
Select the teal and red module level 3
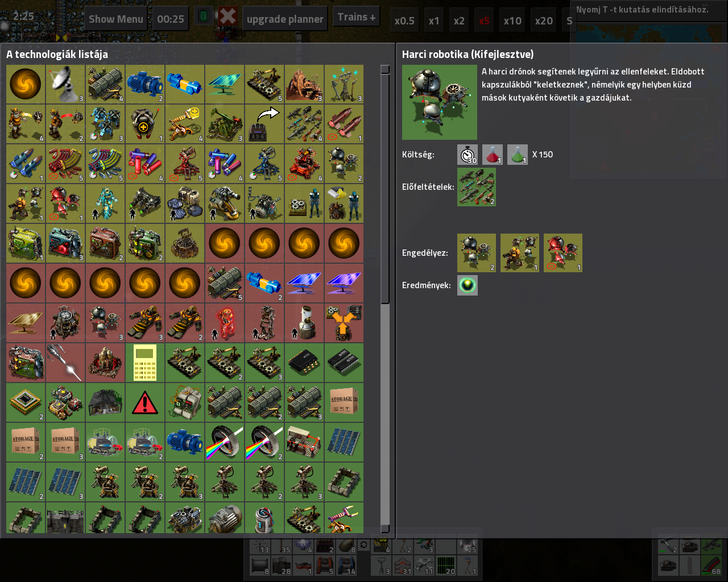coord(65,243)
